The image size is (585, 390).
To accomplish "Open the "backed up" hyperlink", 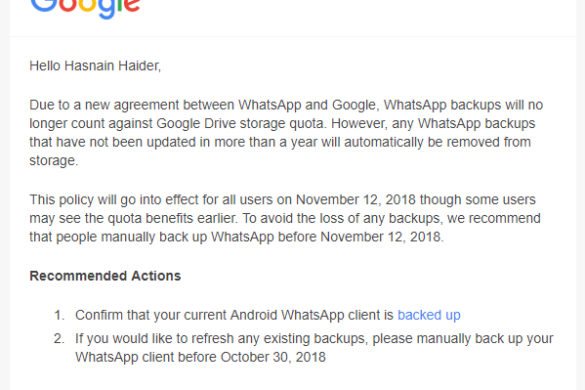I will click(429, 315).
